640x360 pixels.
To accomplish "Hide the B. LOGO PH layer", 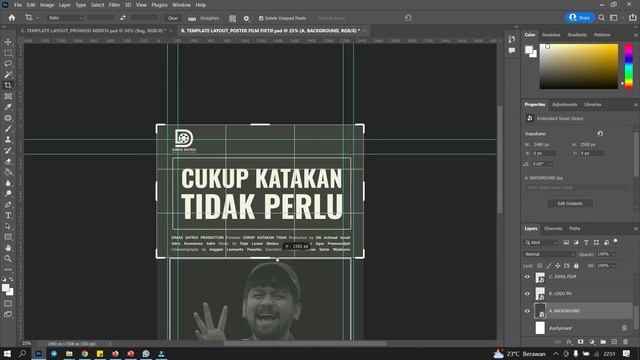I will point(527,293).
